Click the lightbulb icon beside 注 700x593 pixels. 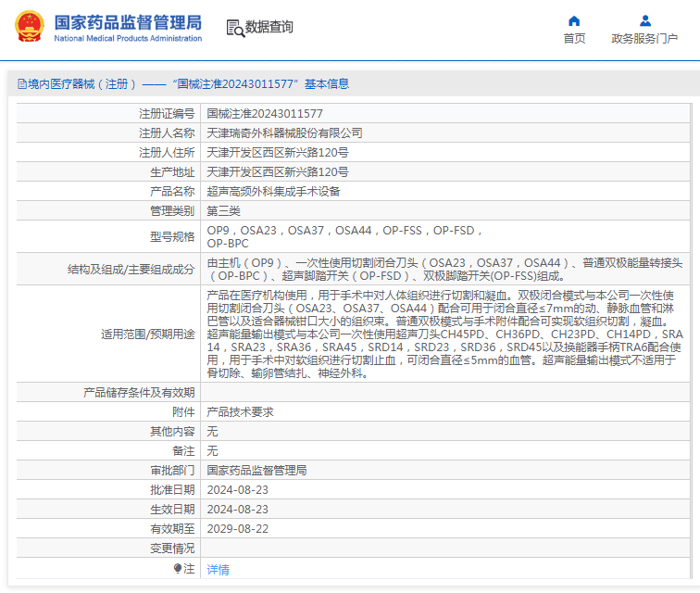[178, 568]
